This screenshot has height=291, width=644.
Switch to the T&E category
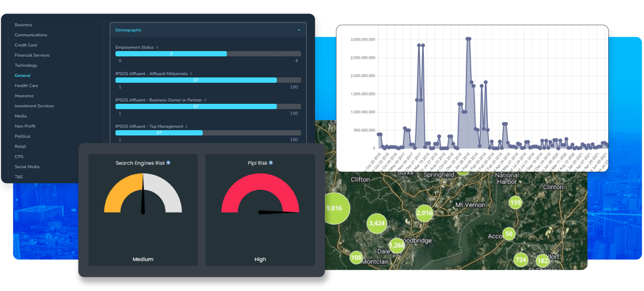pyautogui.click(x=19, y=177)
